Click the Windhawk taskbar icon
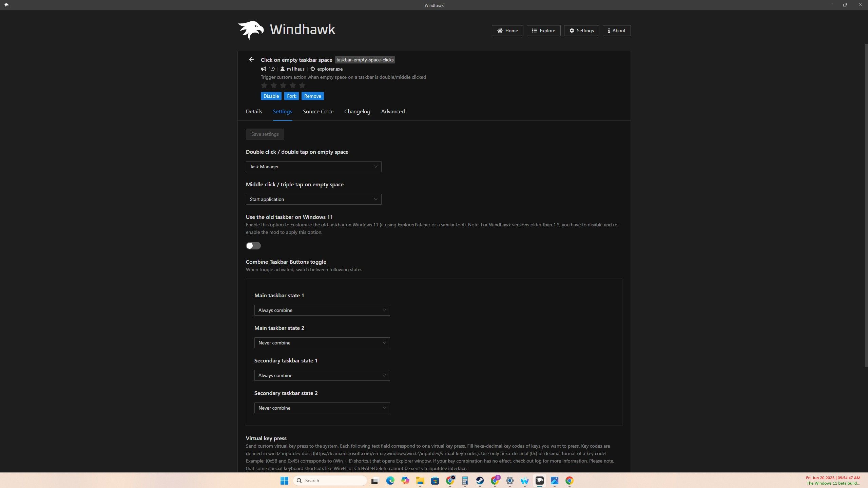This screenshot has height=488, width=868. 539,481
